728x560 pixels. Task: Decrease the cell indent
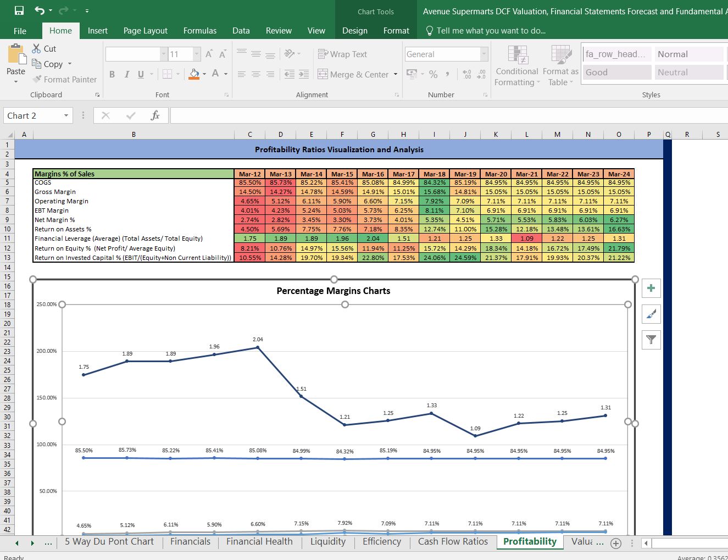tap(290, 74)
